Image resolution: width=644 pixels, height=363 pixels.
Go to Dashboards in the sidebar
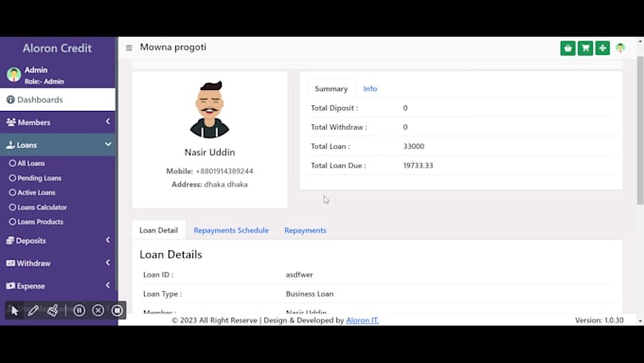(58, 100)
